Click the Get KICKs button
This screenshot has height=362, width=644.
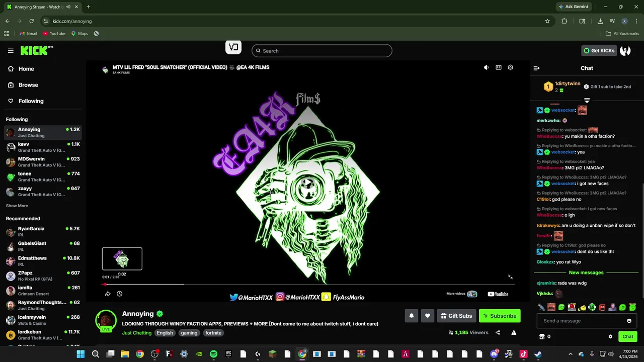coord(599,51)
